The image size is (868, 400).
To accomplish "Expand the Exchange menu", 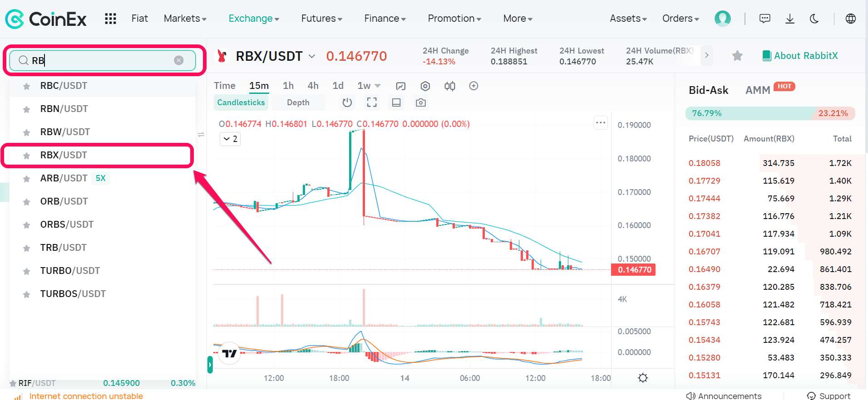I will (254, 19).
